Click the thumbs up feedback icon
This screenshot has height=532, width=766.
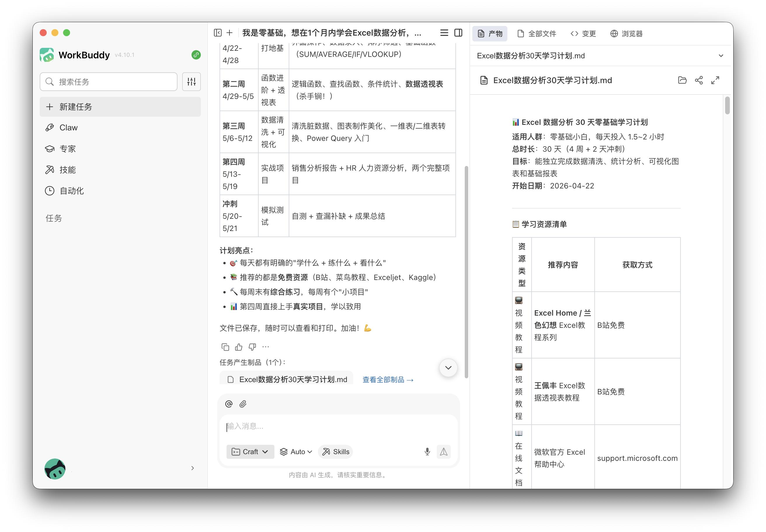[x=238, y=347]
